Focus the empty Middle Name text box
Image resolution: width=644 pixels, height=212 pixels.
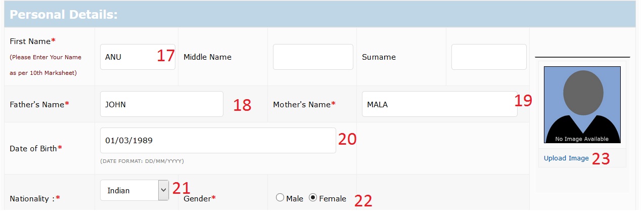click(x=313, y=57)
